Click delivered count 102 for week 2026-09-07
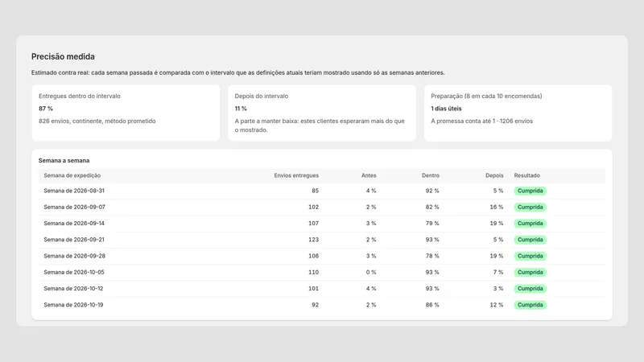Screen dimensions: 644x362 [313, 208]
